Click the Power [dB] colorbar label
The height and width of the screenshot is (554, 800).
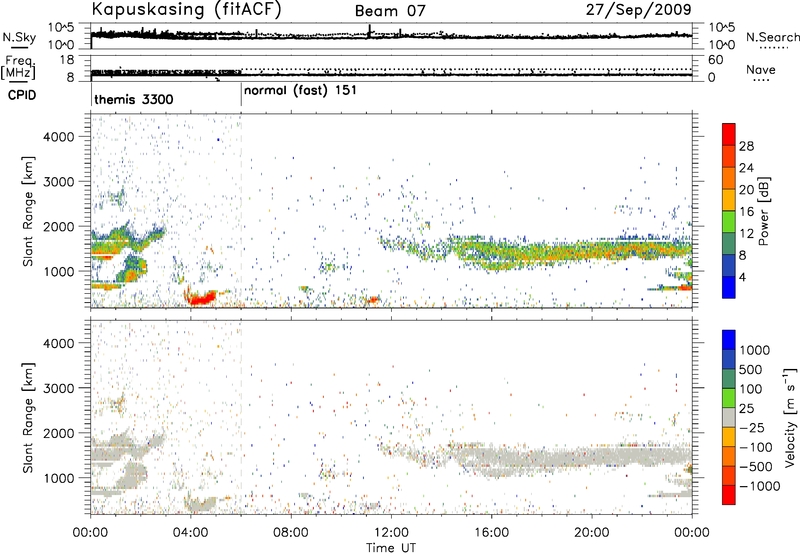pyautogui.click(x=763, y=211)
